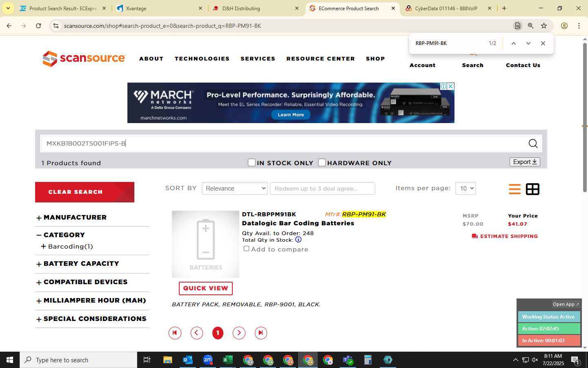Open the SHOP menu

(x=375, y=59)
